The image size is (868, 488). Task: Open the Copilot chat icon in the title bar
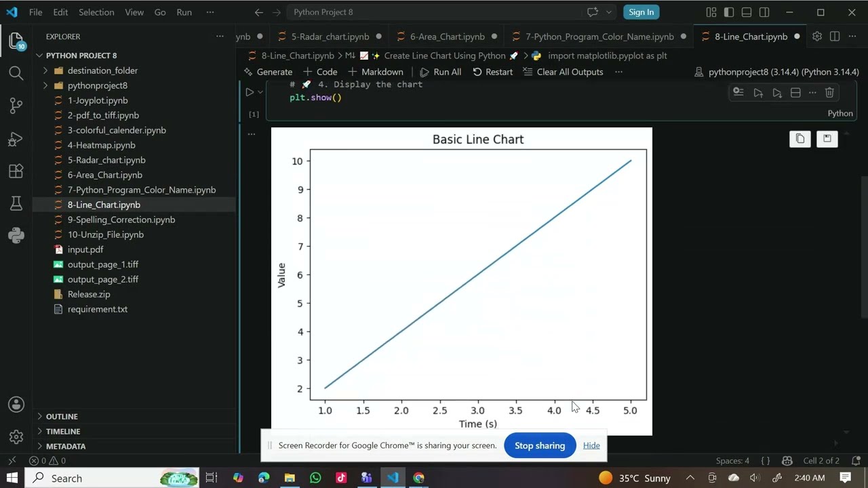click(593, 12)
